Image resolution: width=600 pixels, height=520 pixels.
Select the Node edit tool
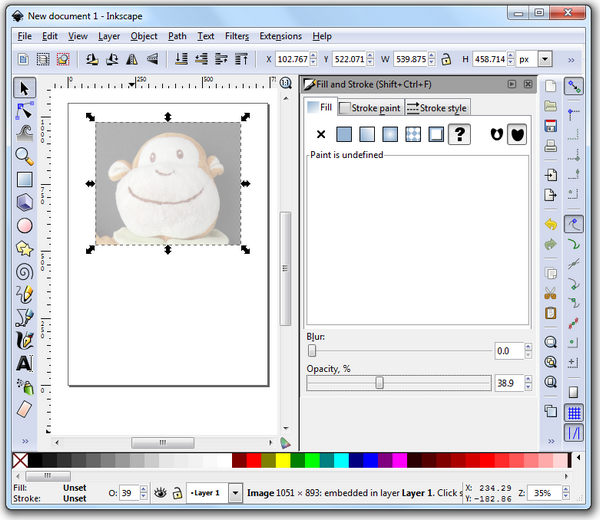[24, 111]
